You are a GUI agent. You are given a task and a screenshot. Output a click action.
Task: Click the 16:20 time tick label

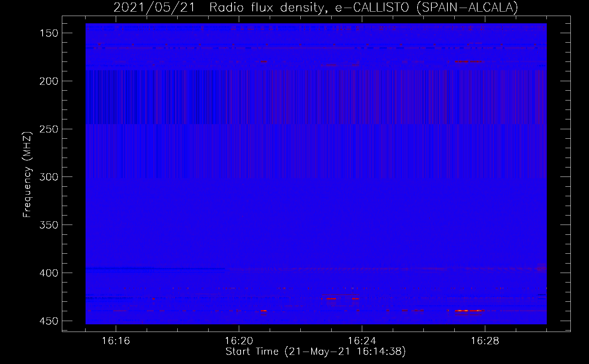[239, 341]
